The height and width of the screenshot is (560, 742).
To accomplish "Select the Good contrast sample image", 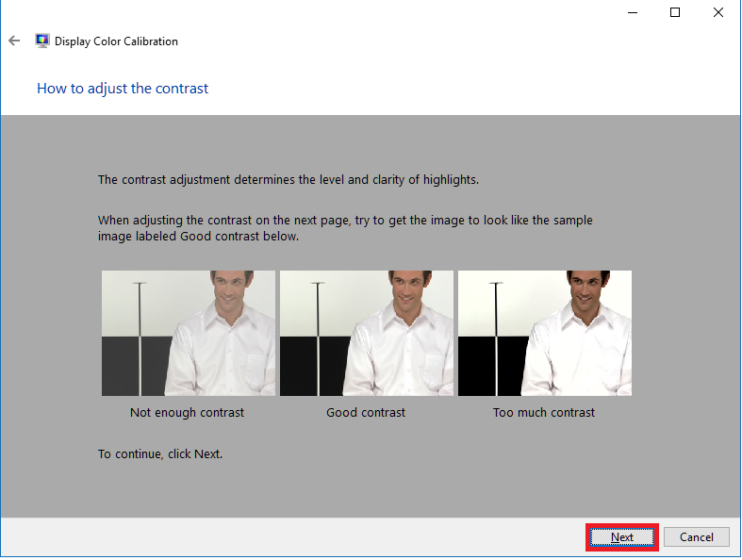I will [366, 333].
